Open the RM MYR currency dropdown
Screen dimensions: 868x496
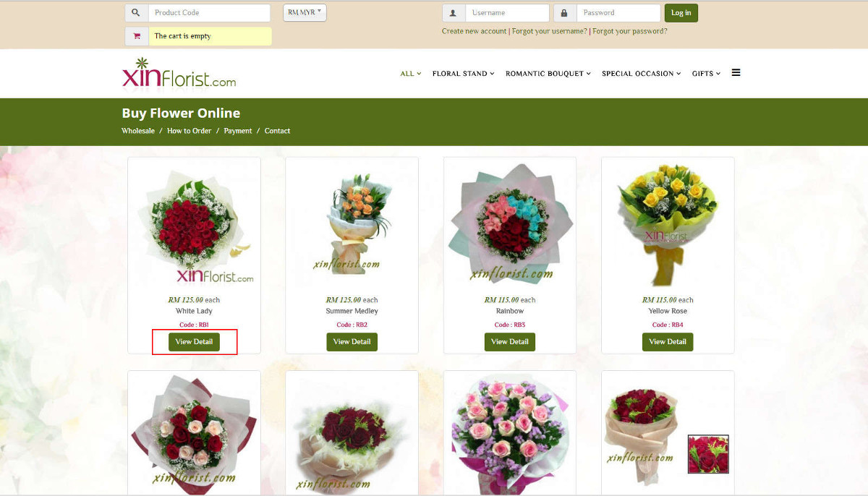pos(304,12)
